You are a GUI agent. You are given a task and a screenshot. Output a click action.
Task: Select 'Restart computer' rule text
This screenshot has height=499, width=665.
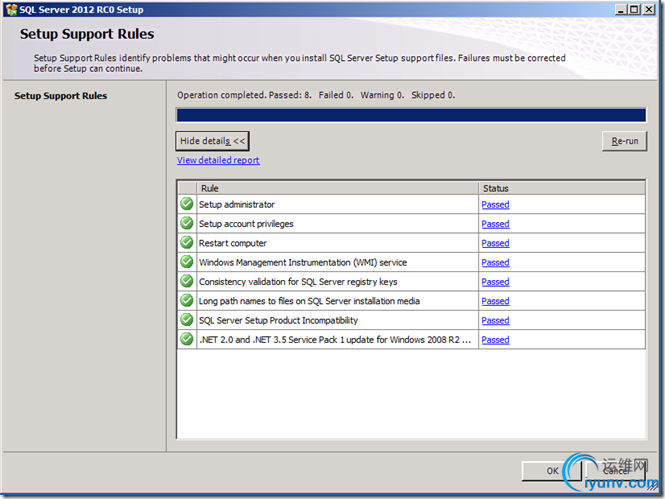pyautogui.click(x=233, y=243)
